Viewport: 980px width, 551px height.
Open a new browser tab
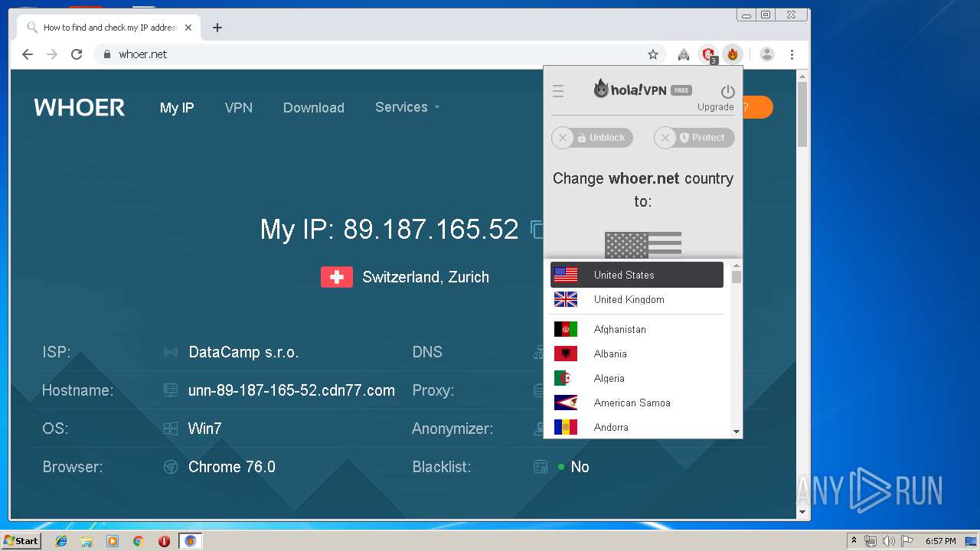click(217, 28)
